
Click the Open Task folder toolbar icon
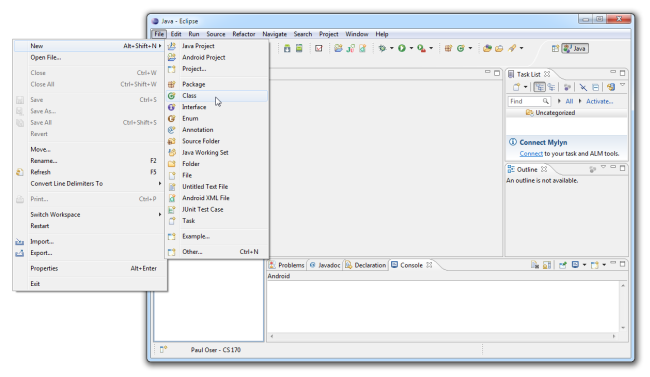[499, 48]
